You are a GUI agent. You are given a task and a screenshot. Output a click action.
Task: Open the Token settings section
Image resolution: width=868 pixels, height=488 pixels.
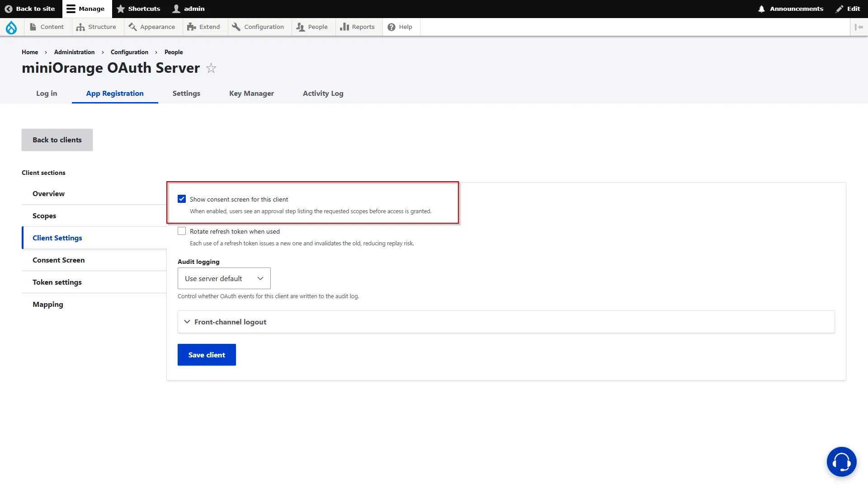pos(94,282)
